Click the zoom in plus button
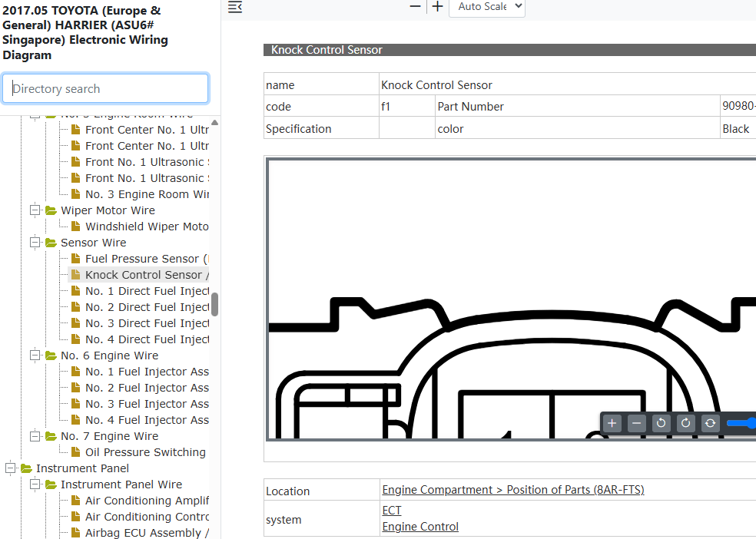The width and height of the screenshot is (756, 539). [437, 6]
